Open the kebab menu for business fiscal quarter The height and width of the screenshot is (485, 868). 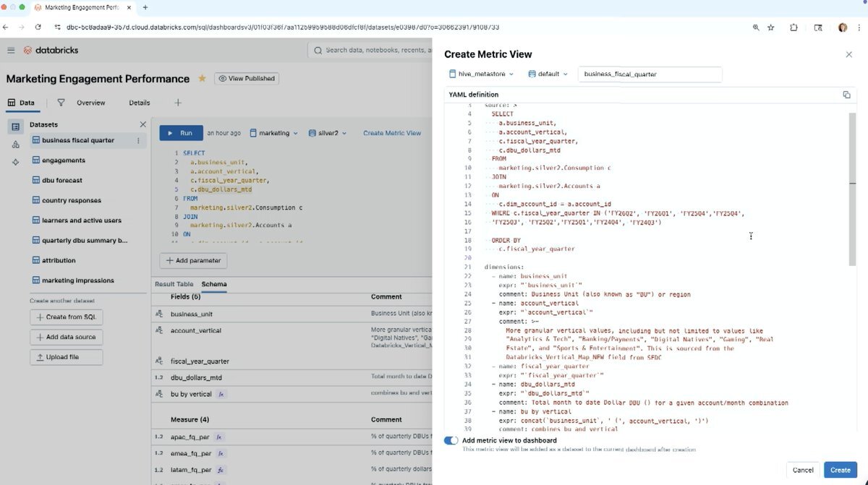pos(138,140)
